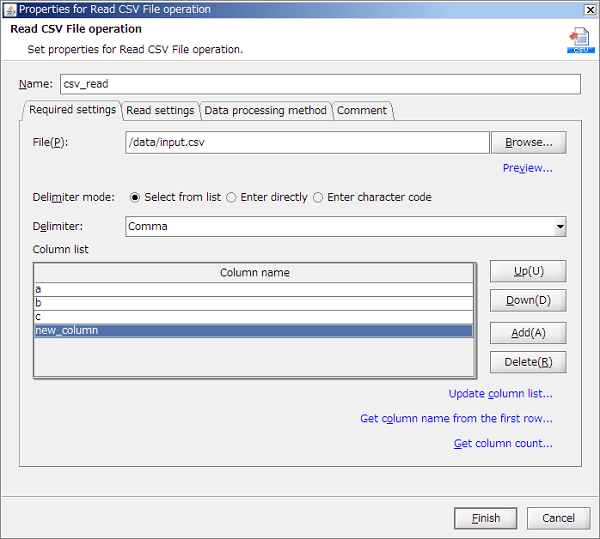600x539 pixels.
Task: Cancel the properties dialog
Action: click(x=558, y=518)
